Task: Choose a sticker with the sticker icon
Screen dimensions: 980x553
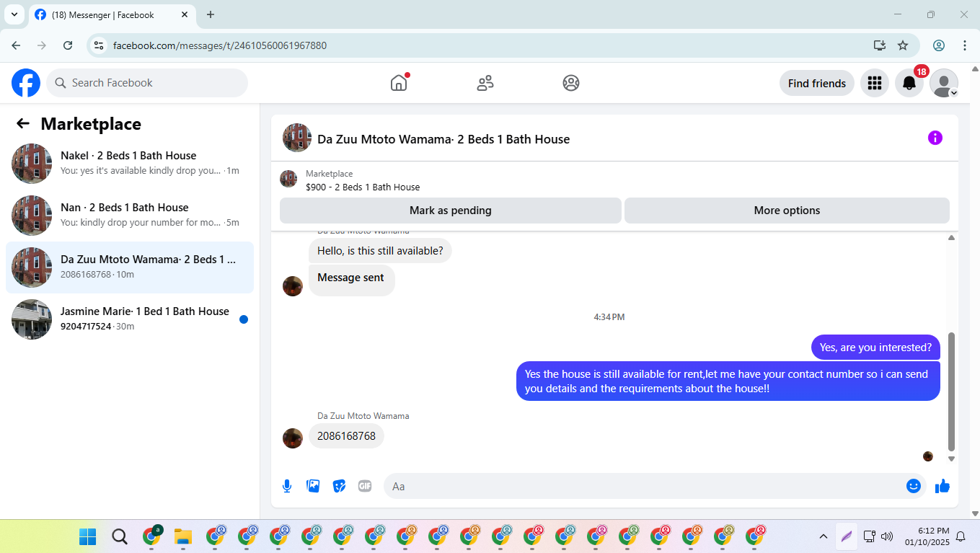Action: pyautogui.click(x=339, y=486)
